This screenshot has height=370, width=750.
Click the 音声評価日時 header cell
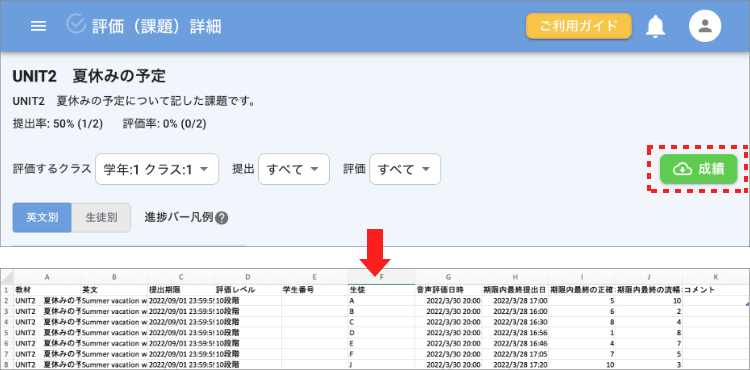(448, 290)
